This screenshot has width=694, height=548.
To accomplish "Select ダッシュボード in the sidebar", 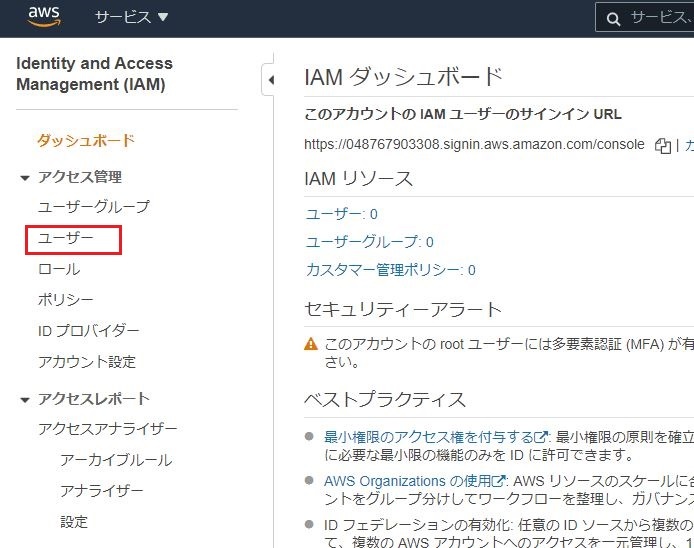I will (86, 141).
